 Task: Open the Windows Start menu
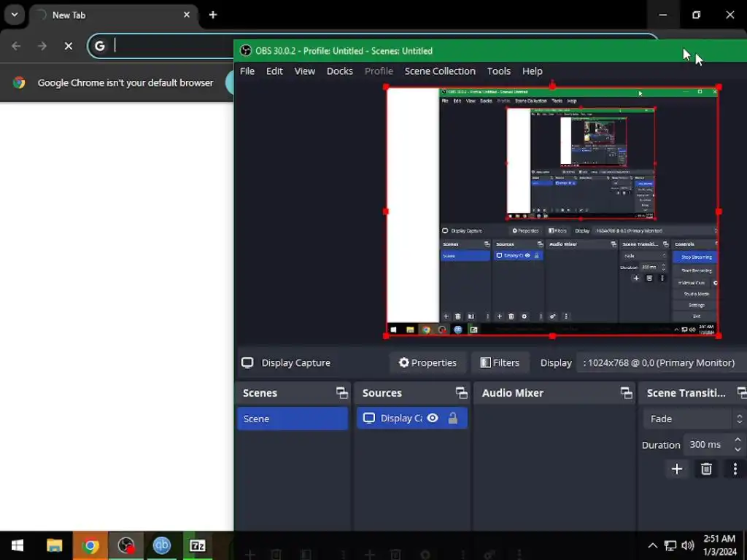(x=18, y=545)
